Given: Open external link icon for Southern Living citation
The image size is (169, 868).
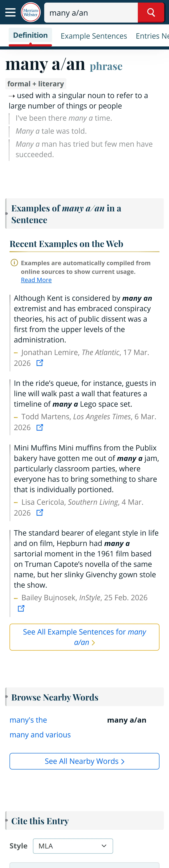Looking at the screenshot, I should (x=40, y=513).
